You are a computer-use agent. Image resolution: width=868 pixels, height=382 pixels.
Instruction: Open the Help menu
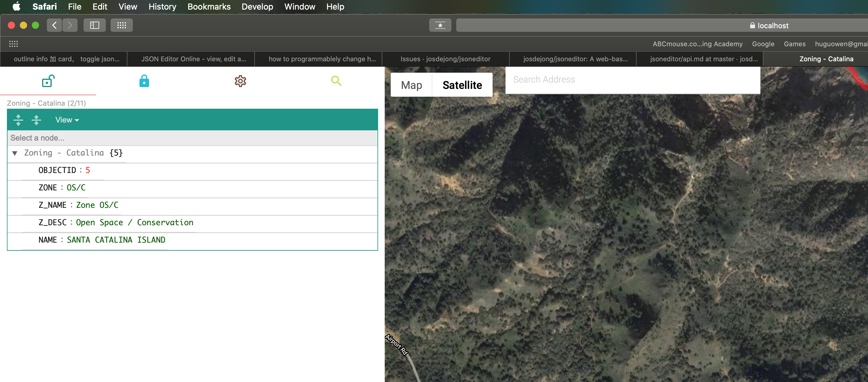[x=335, y=6]
